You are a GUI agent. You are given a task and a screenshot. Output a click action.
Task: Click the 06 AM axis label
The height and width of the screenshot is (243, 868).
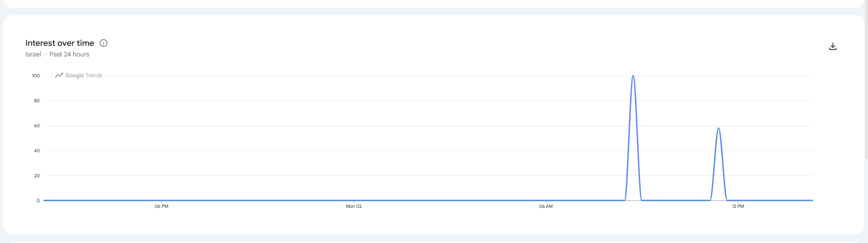(546, 206)
